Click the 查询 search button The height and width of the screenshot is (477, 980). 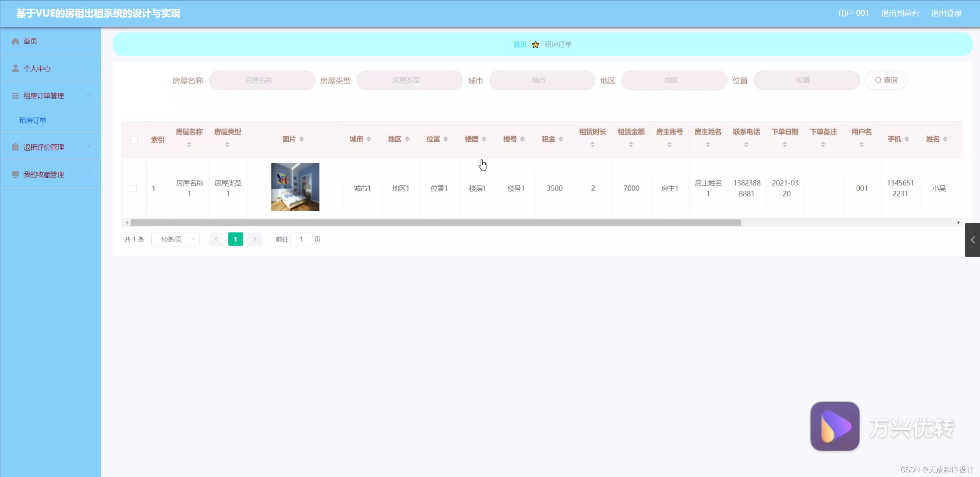tap(886, 80)
